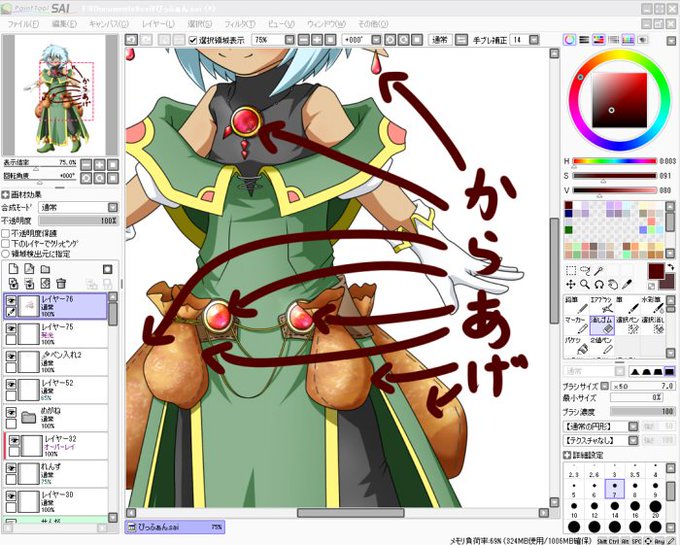Toggle selection area display (選択領域表示) checkbox

click(193, 40)
